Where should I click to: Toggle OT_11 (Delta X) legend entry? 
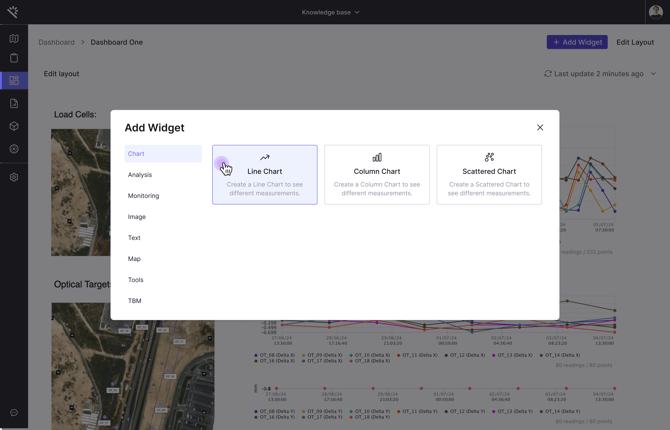pos(417,355)
